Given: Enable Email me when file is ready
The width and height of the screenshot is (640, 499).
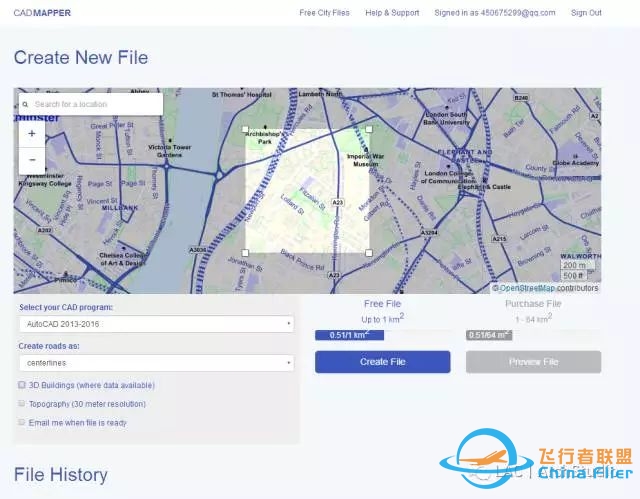Looking at the screenshot, I should [x=22, y=422].
